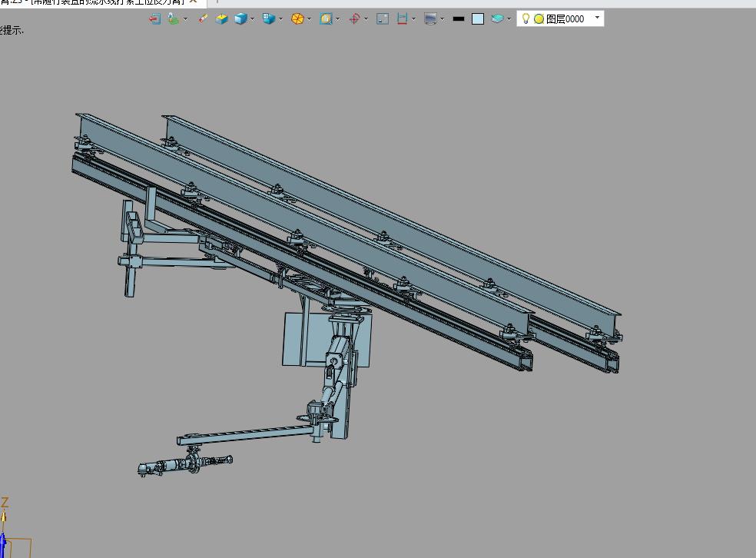This screenshot has height=558, width=756.
Task: Click the red crosshair target icon
Action: click(x=354, y=18)
